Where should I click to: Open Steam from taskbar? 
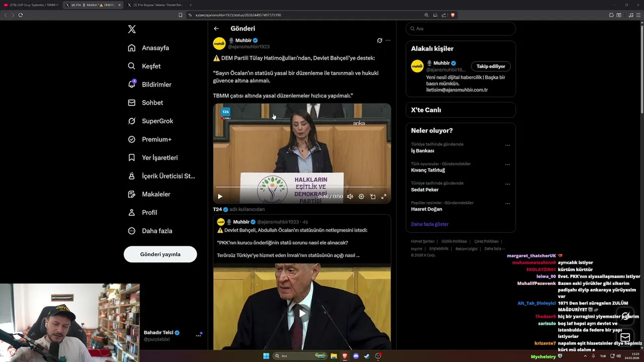(367, 356)
